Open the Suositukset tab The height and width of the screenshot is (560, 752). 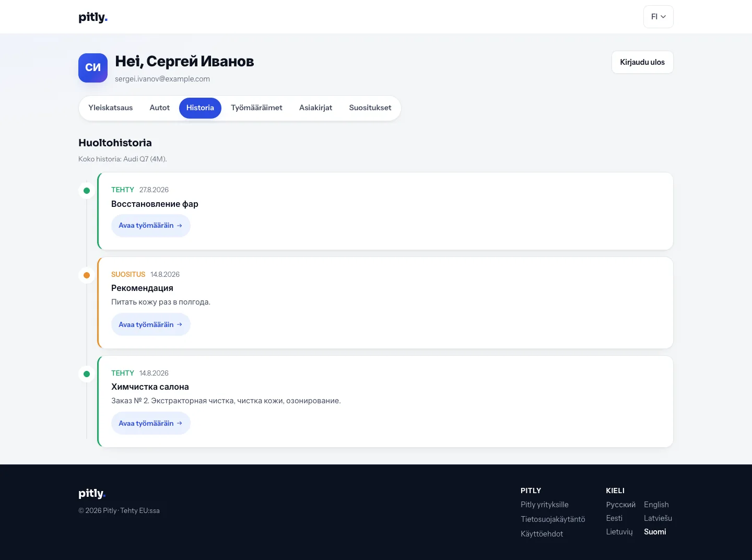click(x=370, y=108)
